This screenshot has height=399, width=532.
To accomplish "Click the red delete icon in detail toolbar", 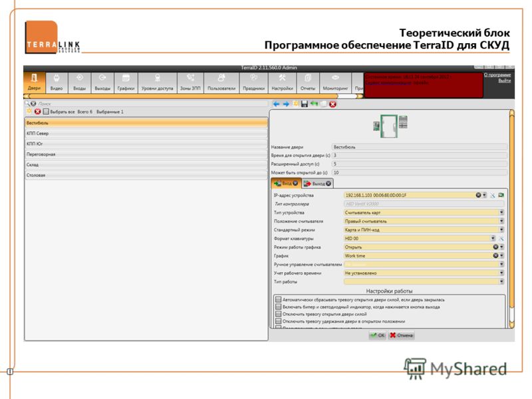I will (332, 104).
